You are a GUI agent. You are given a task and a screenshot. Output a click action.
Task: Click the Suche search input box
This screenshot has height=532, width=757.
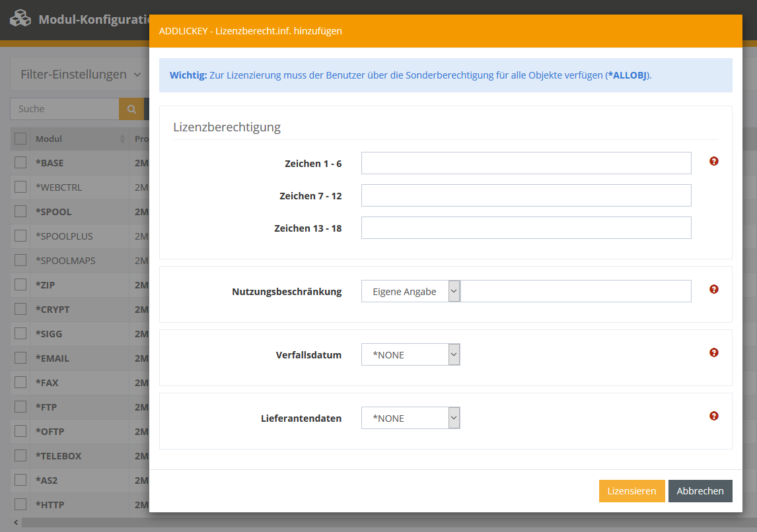tap(65, 109)
